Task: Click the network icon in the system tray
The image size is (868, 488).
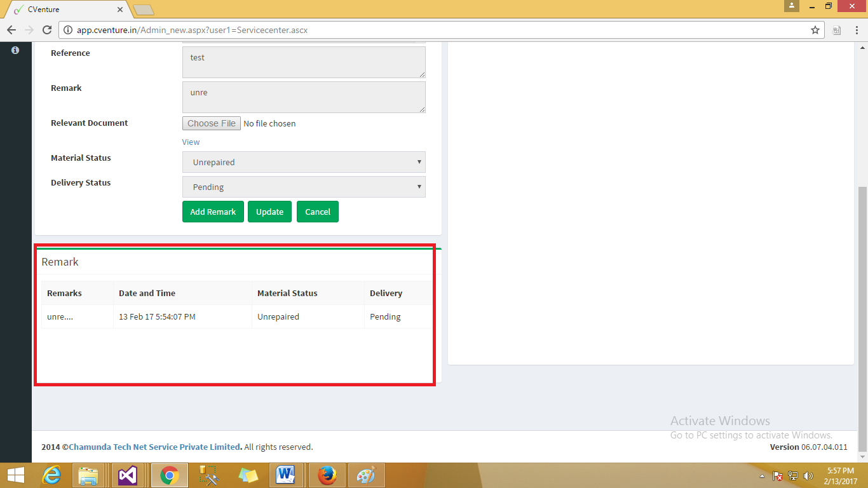Action: [x=793, y=475]
